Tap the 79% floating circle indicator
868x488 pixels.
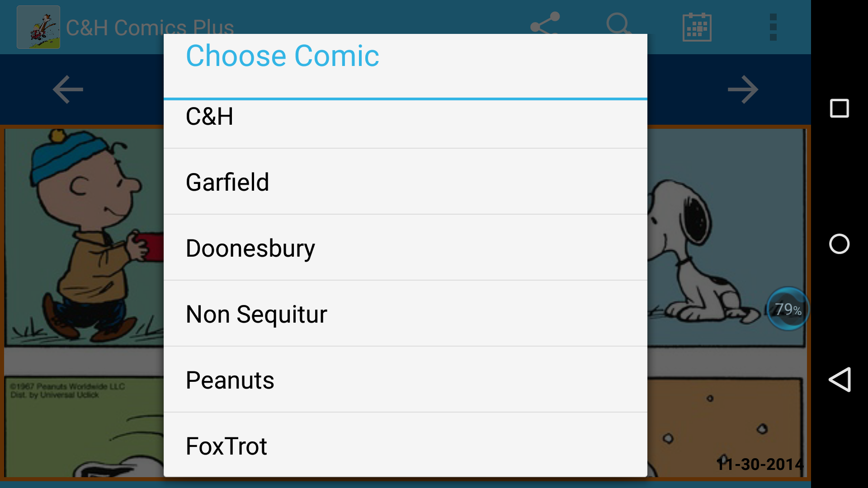[788, 309]
